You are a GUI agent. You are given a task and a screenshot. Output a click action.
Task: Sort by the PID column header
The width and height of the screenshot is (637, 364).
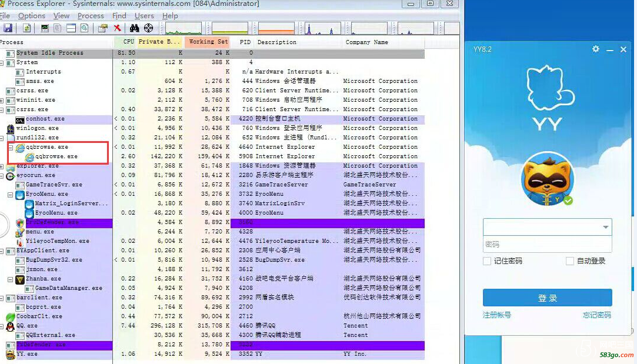pyautogui.click(x=245, y=42)
